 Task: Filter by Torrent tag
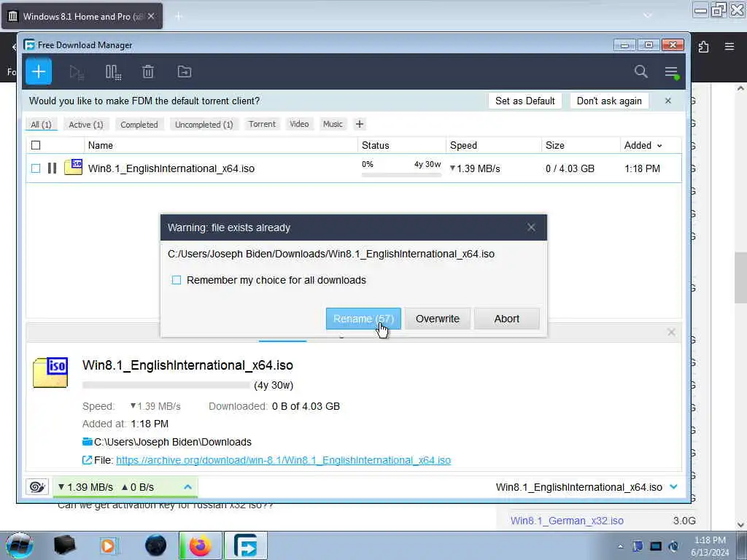pos(262,124)
